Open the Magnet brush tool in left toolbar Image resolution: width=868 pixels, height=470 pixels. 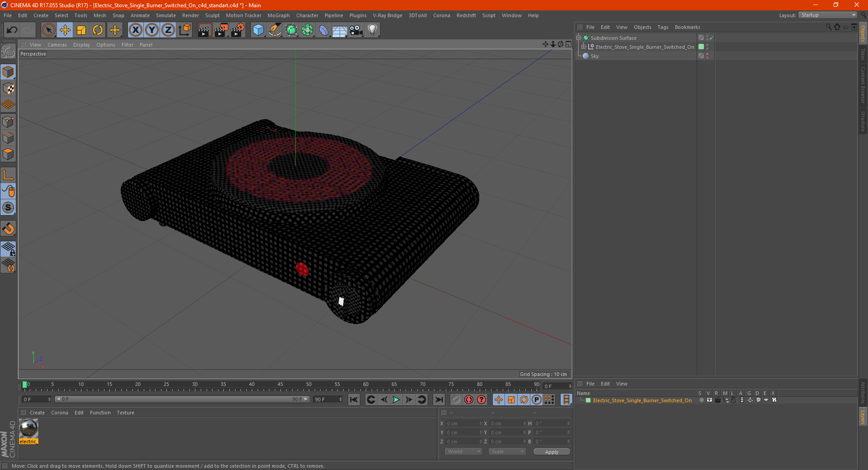8,229
